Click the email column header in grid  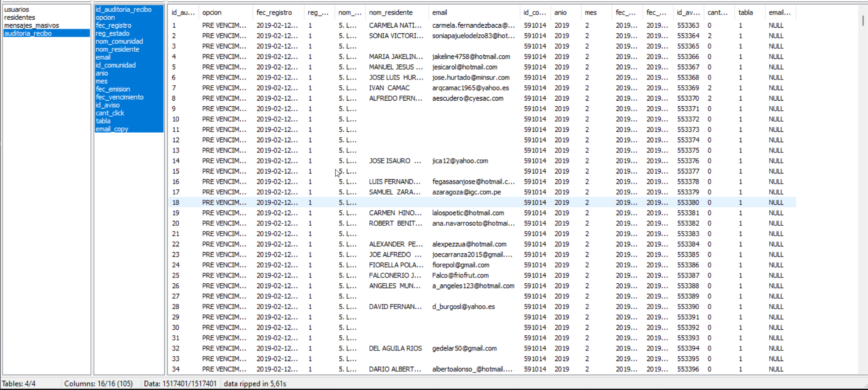point(439,12)
